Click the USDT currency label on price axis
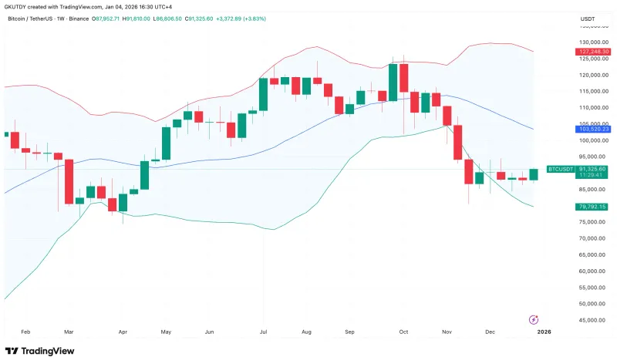 coord(589,18)
